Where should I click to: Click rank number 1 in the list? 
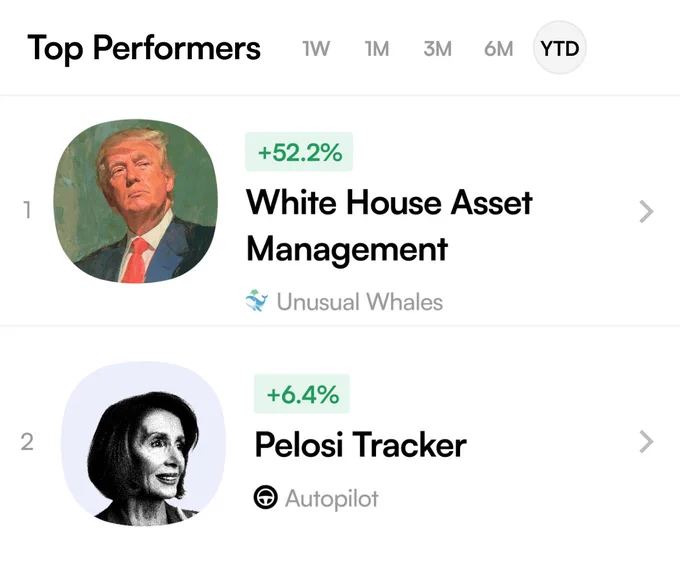tap(27, 210)
